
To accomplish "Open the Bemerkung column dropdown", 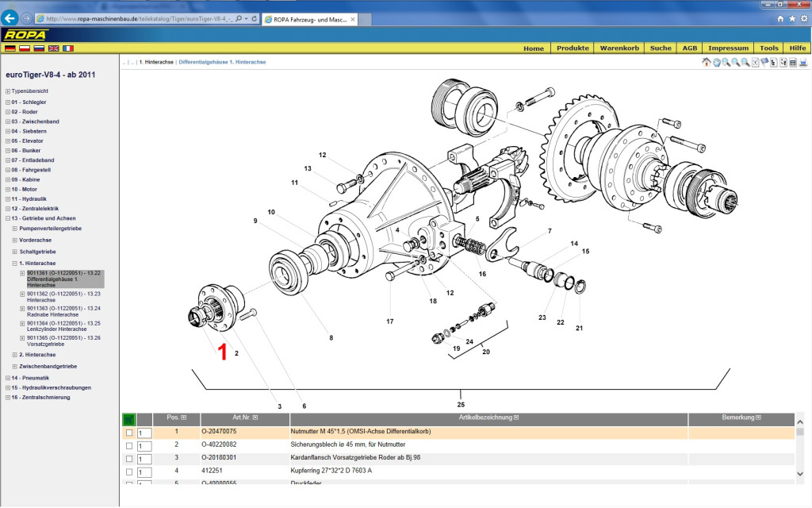I will point(758,418).
